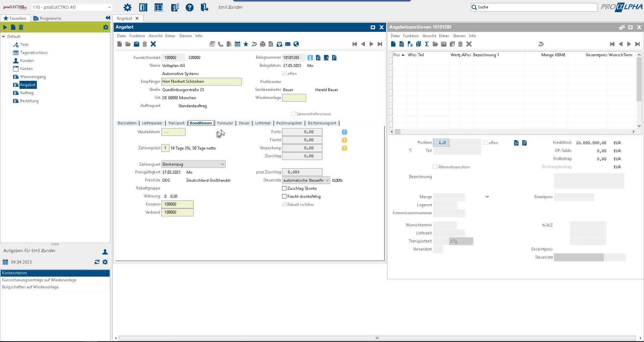
Task: Toggle the offen checkbox under Belegdatum
Action: 284,74
